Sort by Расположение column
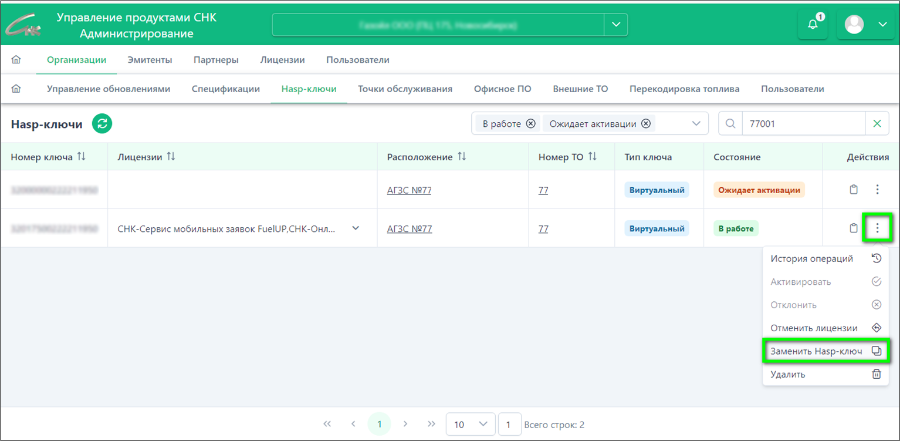 coord(462,157)
